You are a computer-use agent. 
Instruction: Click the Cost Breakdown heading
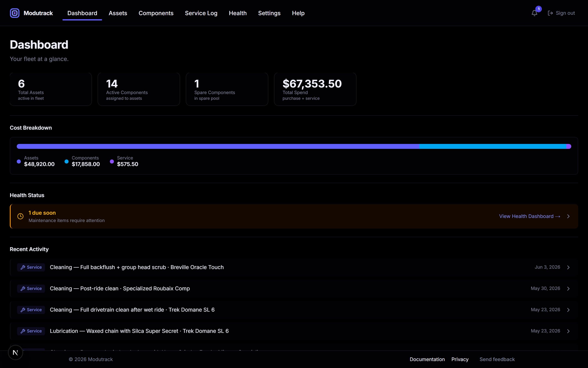click(31, 128)
